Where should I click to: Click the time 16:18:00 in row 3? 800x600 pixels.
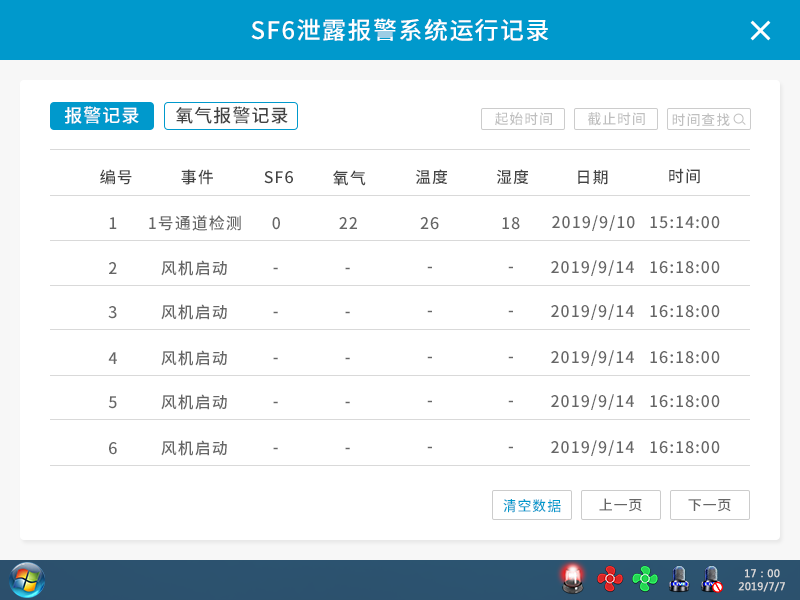[x=684, y=311]
